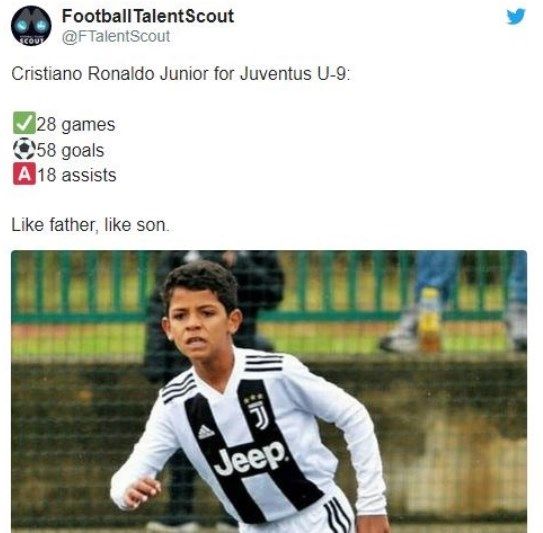Screen dimensions: 543x533
Task: Click the Jeep sponsor logo on jersey
Action: pos(250,458)
